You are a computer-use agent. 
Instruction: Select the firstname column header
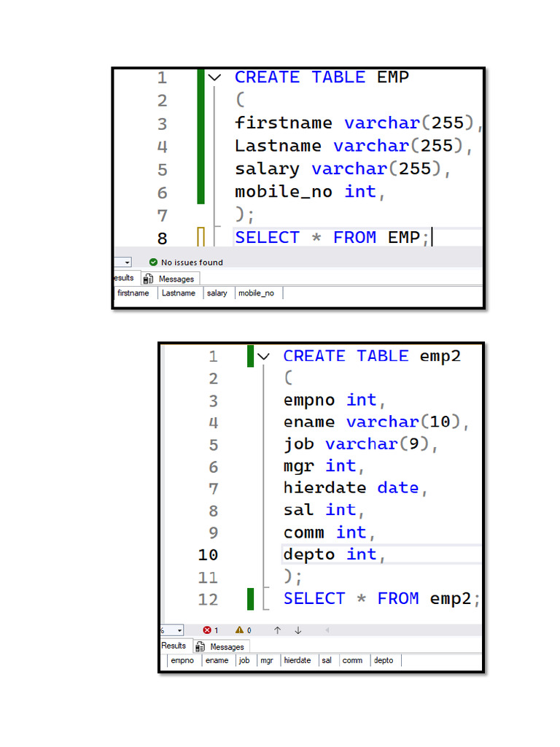(133, 293)
